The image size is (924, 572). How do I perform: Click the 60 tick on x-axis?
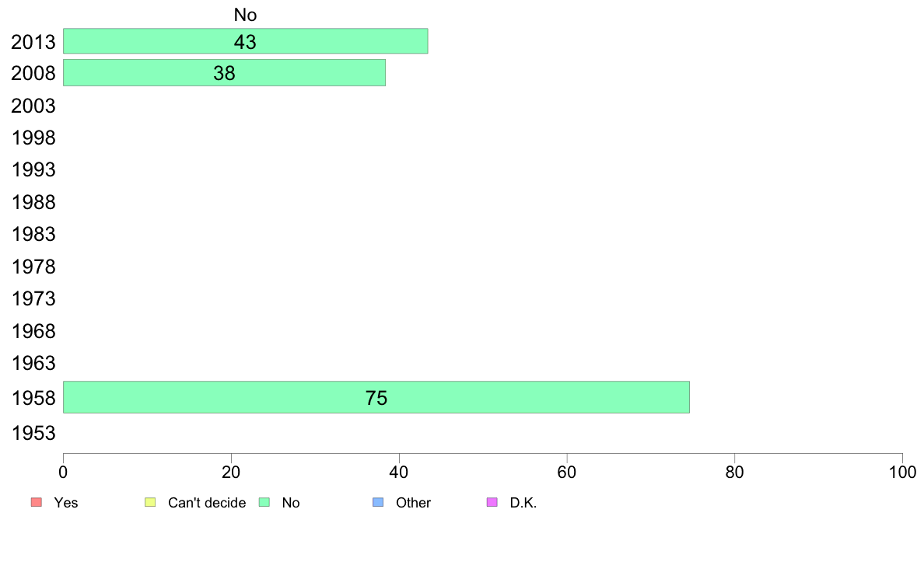pos(567,472)
